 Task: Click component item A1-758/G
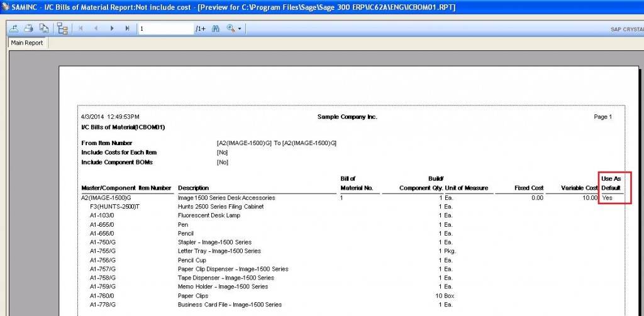pos(103,278)
